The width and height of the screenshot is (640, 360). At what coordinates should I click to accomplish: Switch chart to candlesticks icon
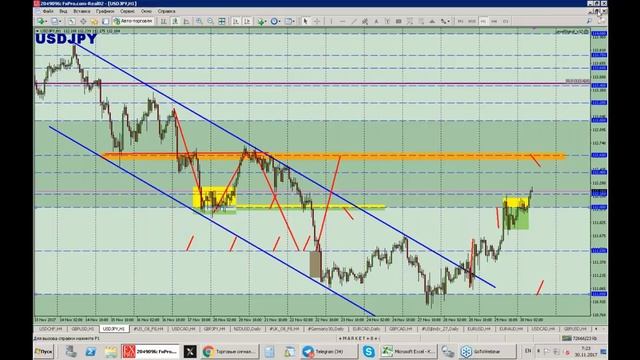175,21
